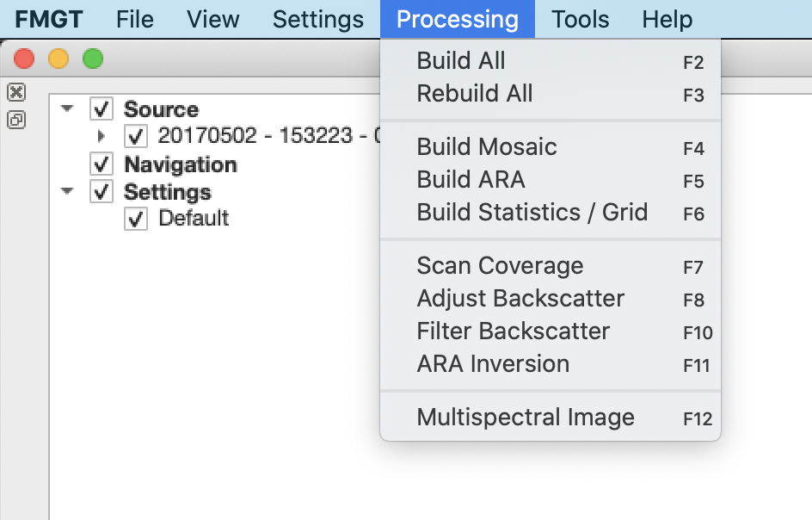Run Build Statistics / Grid
Screen dimensions: 812x520
532,213
